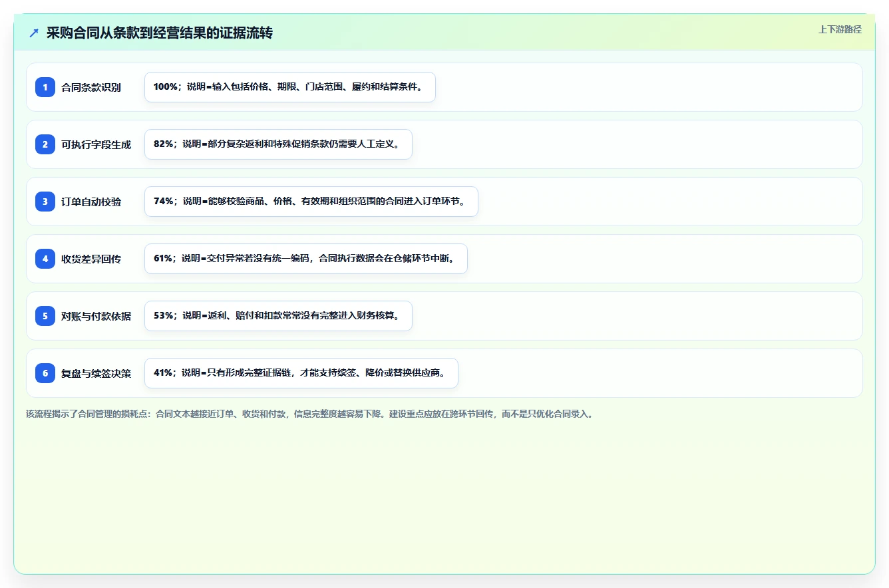This screenshot has height=588, width=889.
Task: Select step badge number 1
Action: (x=45, y=87)
